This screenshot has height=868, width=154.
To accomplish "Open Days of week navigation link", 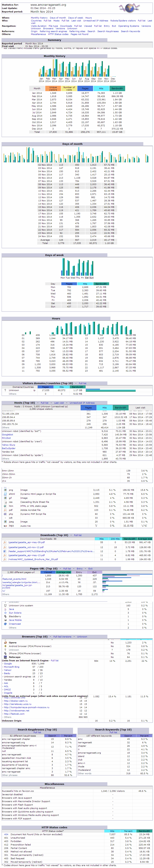I will (75, 18).
